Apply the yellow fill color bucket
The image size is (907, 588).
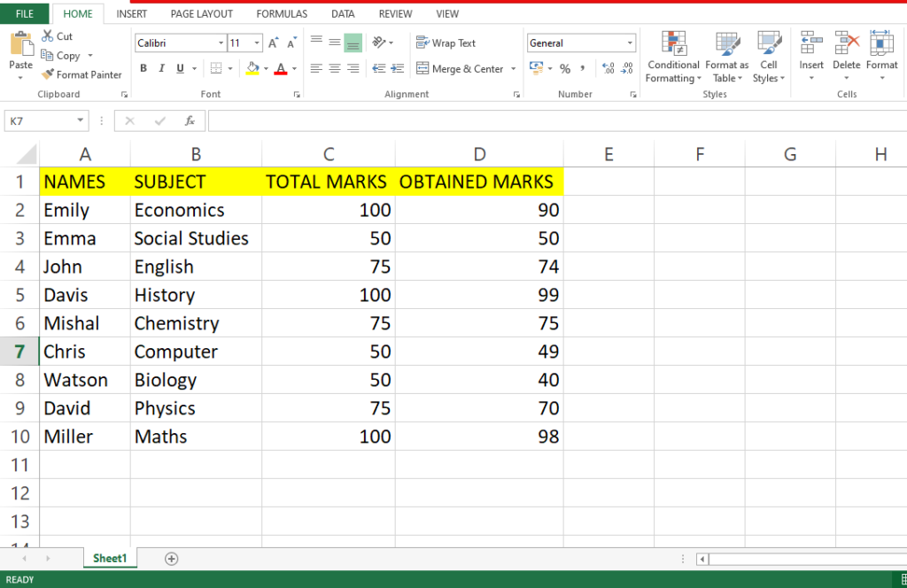(252, 68)
